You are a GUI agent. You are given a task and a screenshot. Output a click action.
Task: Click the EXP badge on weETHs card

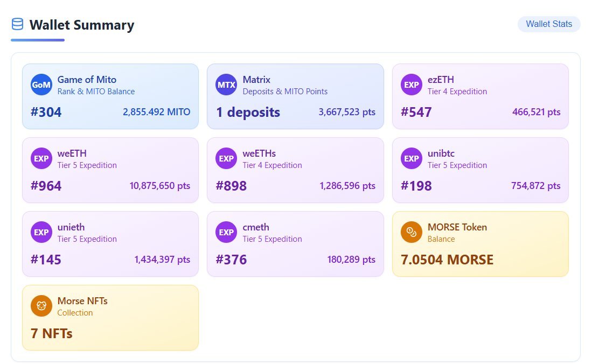click(226, 158)
